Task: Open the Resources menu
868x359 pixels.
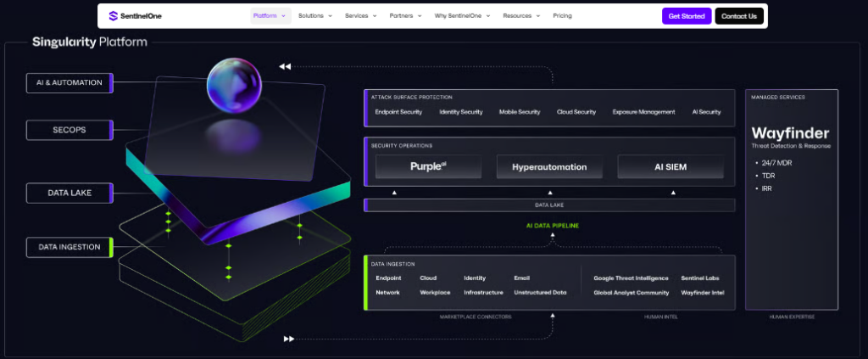Action: (x=521, y=16)
